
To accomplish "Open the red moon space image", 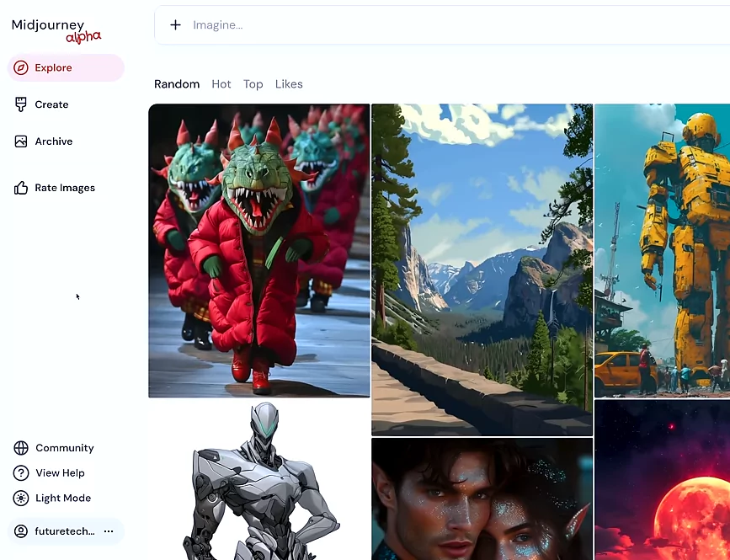I will [x=662, y=479].
